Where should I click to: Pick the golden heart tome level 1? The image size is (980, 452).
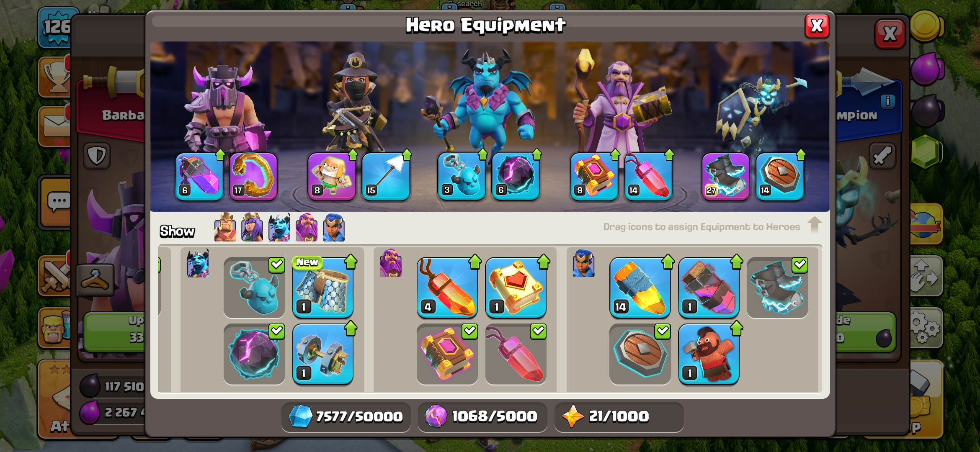516,288
